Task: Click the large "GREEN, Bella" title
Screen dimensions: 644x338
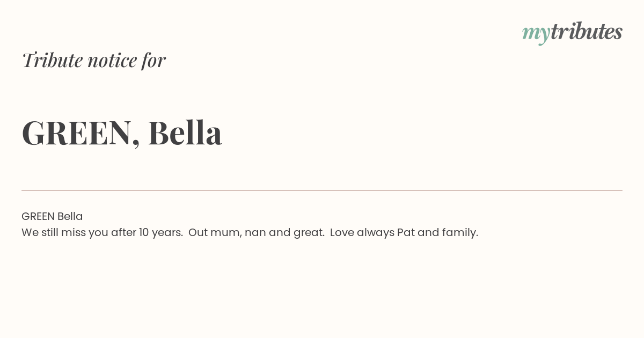Action: (122, 133)
